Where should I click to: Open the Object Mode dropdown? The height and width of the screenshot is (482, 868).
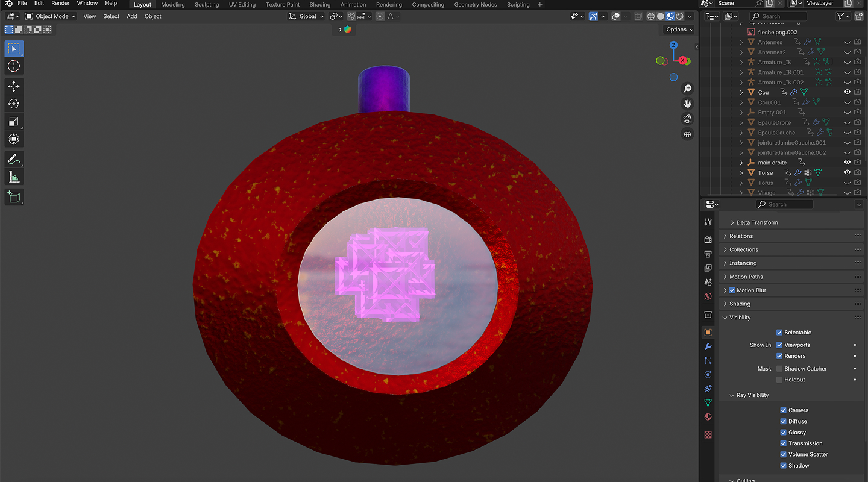point(51,16)
